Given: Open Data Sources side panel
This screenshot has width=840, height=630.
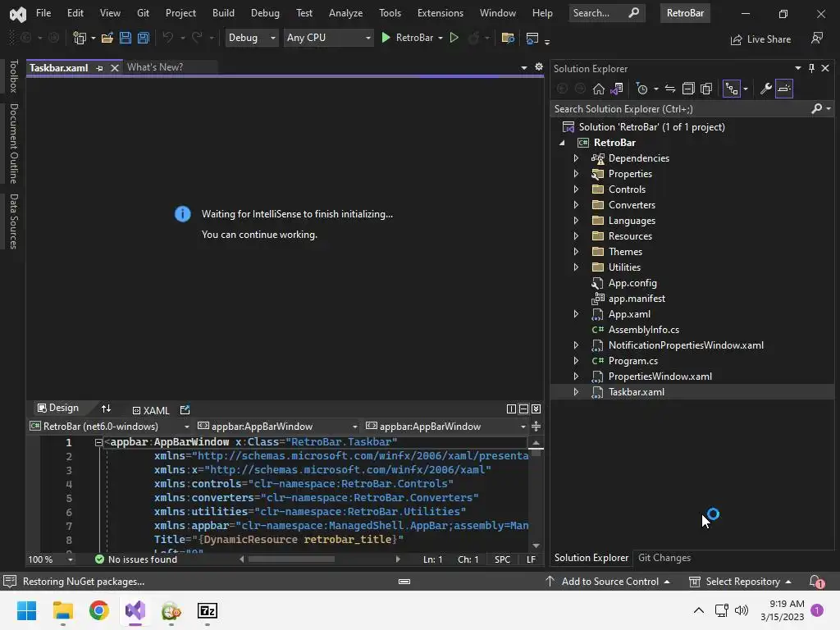Looking at the screenshot, I should 13,221.
